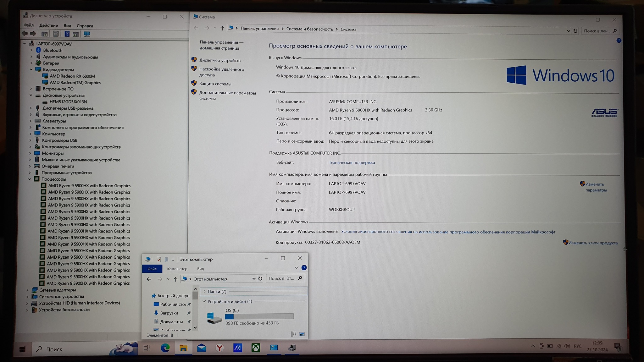This screenshot has height=362, width=644.
Task: Click the refresh icon in the System window
Action: coord(575,31)
